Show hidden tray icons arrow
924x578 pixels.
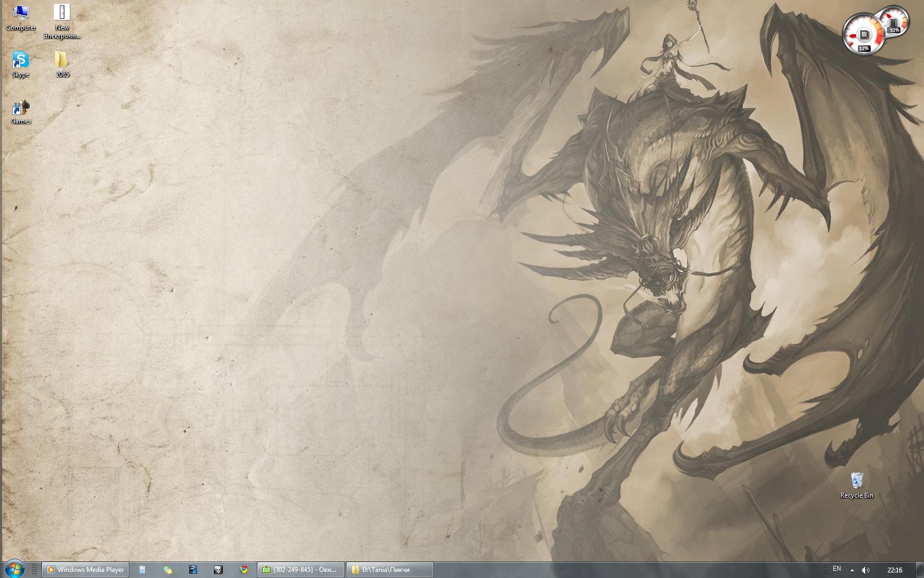852,570
